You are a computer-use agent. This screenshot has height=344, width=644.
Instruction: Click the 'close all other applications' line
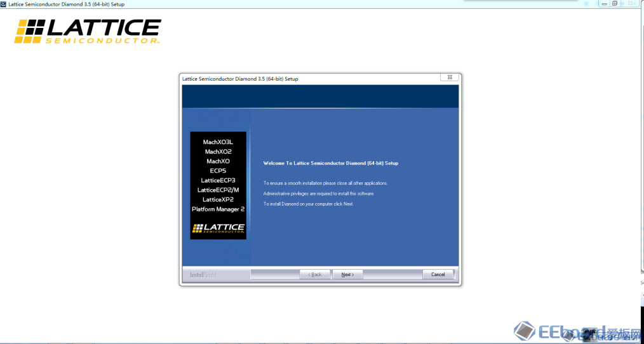click(325, 183)
